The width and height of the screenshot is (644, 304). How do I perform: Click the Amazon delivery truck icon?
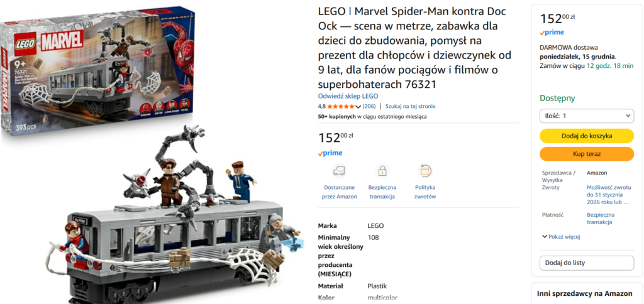[x=339, y=171]
